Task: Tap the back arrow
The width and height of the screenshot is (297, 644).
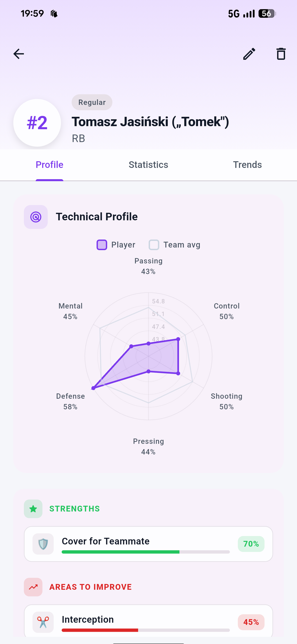Action: pos(18,53)
